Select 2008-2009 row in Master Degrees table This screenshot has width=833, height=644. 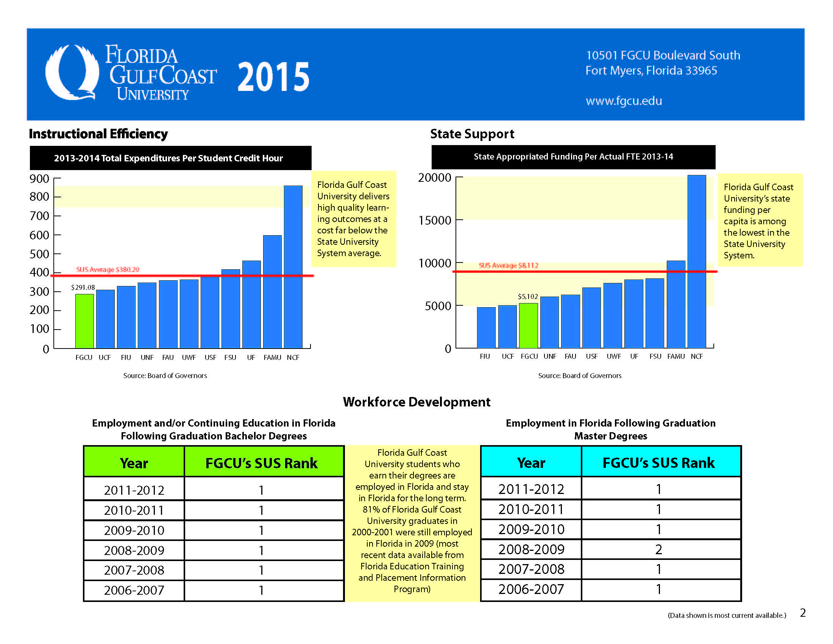pyautogui.click(x=531, y=549)
